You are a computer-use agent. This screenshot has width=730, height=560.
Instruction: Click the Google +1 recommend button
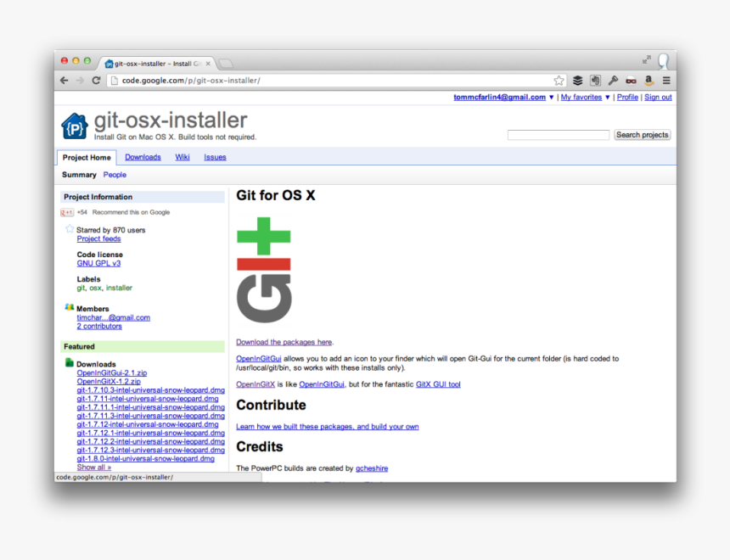pos(67,212)
